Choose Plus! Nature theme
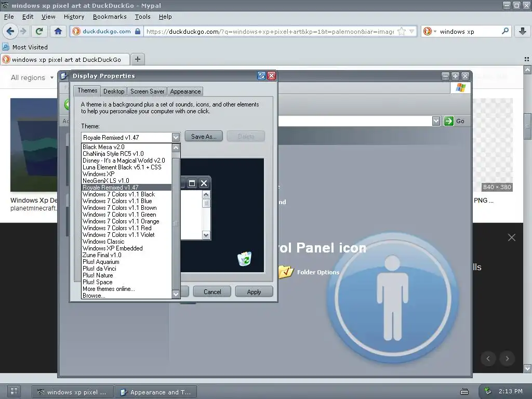 [127, 275]
